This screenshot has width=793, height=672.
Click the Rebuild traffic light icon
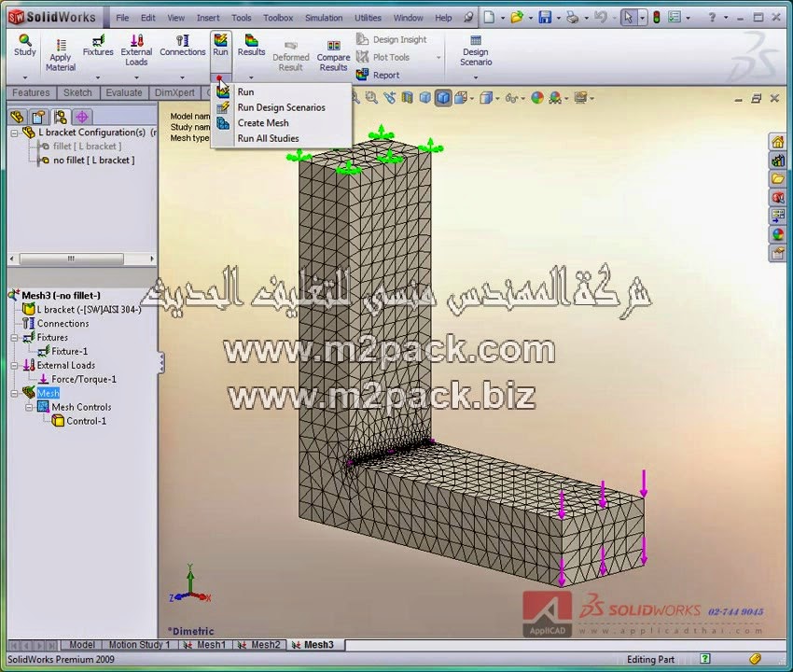(x=657, y=17)
